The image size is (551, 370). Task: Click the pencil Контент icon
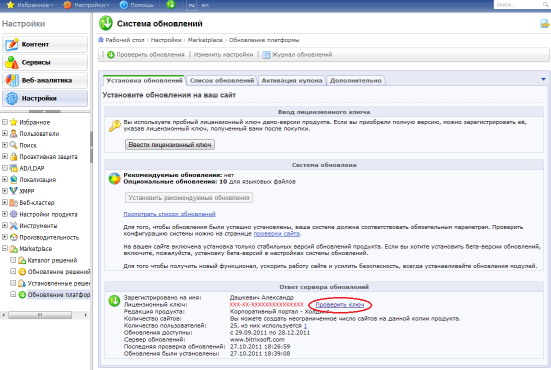coord(12,44)
